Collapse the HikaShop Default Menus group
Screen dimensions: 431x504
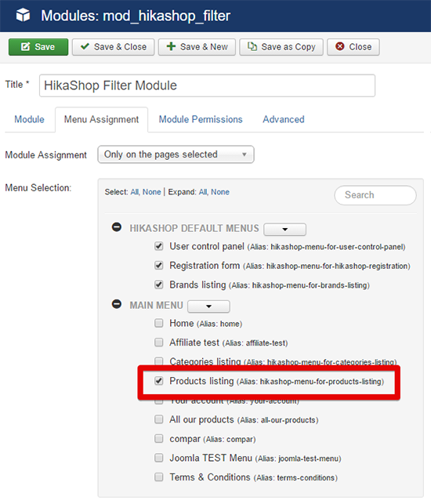tap(116, 227)
